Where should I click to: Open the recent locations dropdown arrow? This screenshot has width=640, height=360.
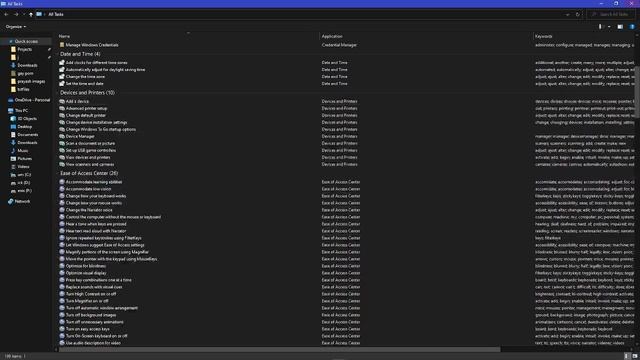(x=24, y=14)
